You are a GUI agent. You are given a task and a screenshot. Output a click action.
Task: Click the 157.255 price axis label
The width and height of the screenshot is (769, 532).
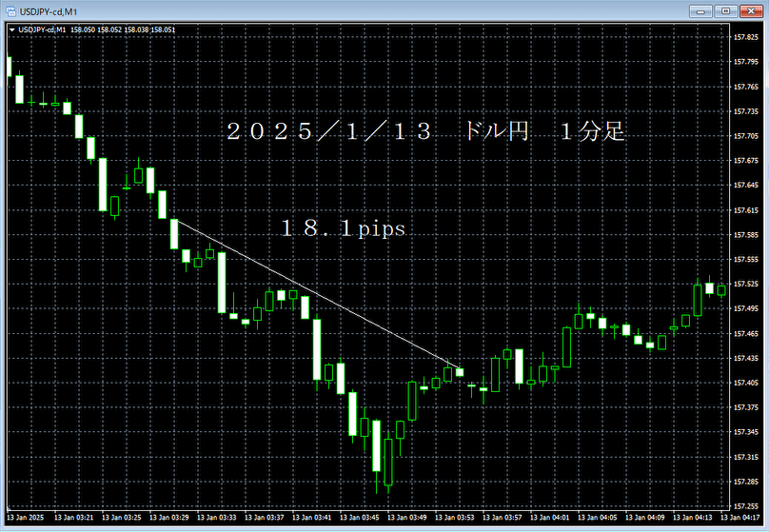(745, 506)
